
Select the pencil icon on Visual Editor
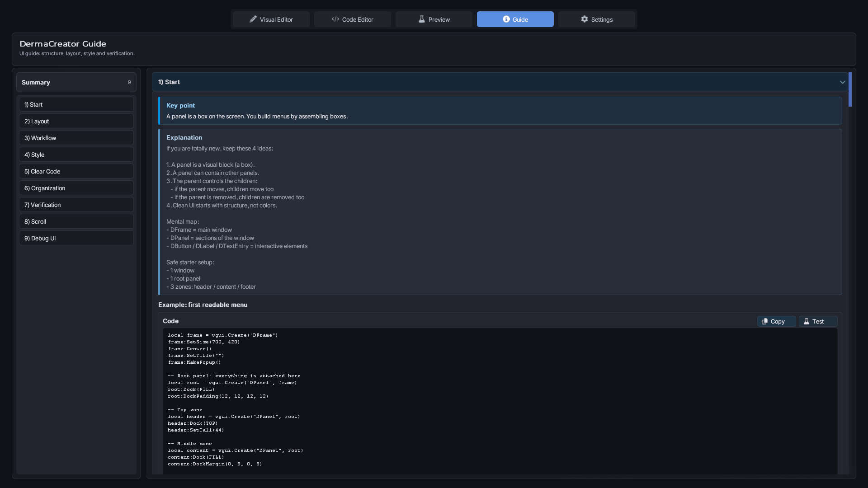[253, 19]
